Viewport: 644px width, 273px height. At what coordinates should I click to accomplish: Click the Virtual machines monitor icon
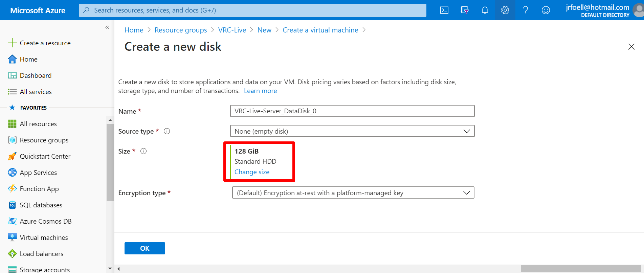pyautogui.click(x=12, y=237)
